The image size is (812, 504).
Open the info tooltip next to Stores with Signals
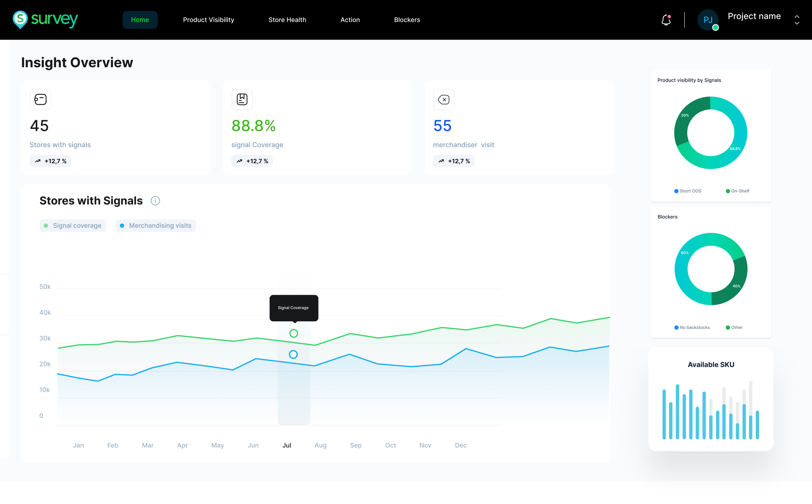point(155,200)
